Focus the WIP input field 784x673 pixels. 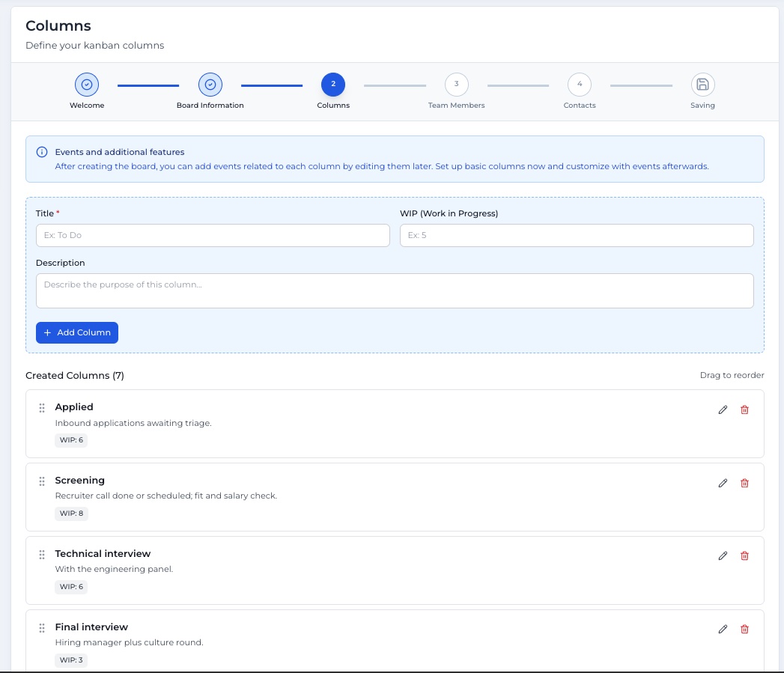(x=577, y=235)
